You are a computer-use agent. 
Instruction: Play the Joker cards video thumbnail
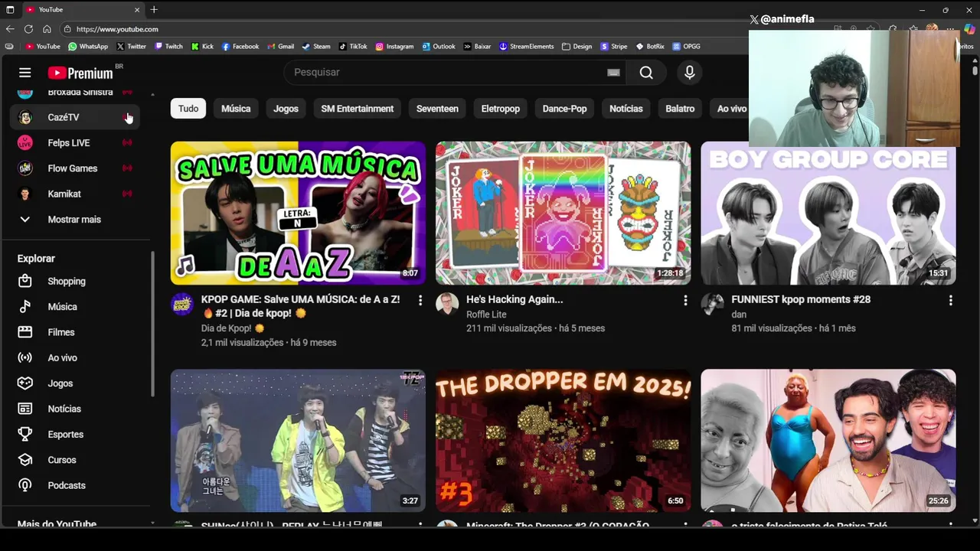point(563,213)
